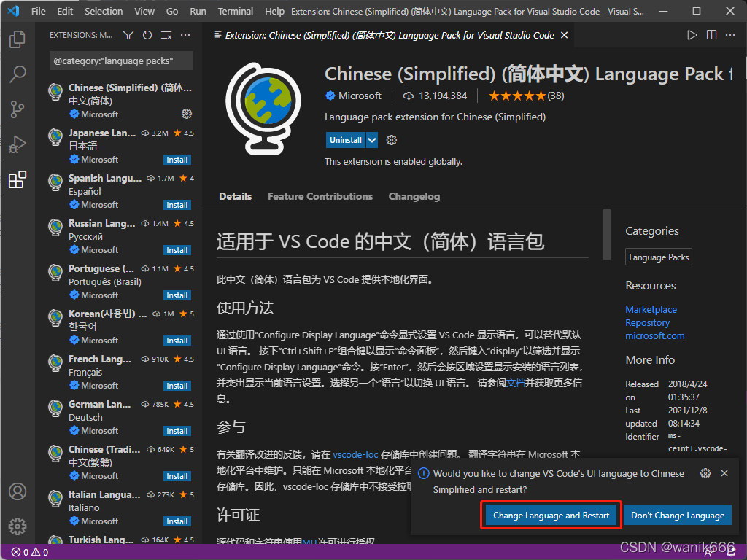Open the Source Control view
The image size is (747, 560).
18,109
